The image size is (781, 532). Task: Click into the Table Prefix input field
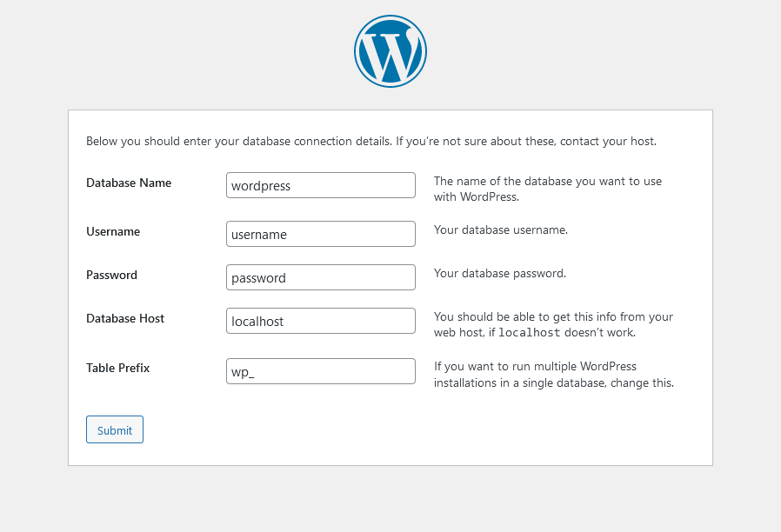(320, 371)
